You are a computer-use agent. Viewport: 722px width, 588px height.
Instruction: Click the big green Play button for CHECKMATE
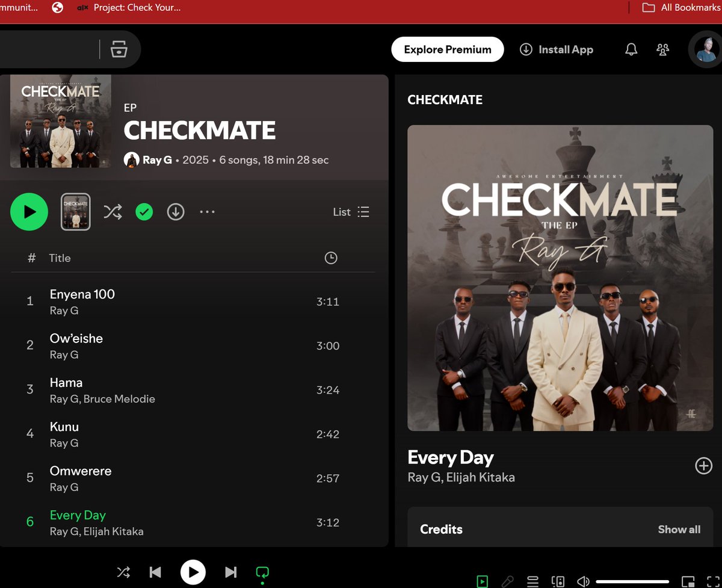click(29, 212)
